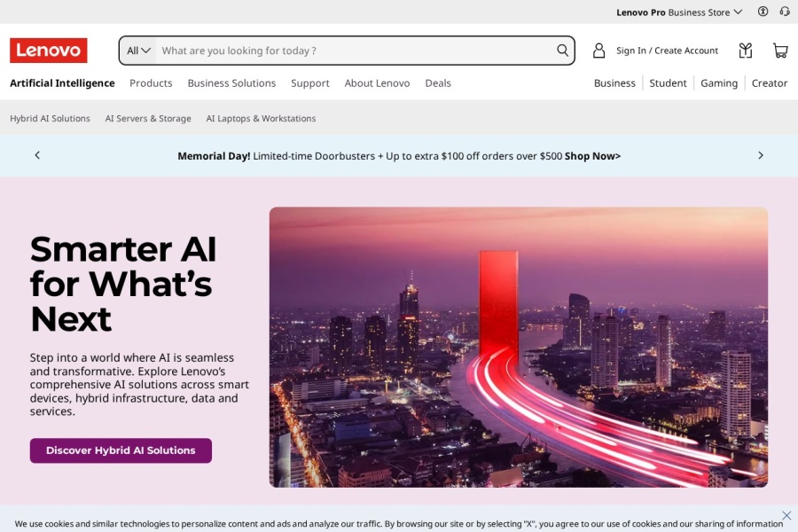Click the Lenovo logo
This screenshot has width=798, height=532.
[49, 51]
